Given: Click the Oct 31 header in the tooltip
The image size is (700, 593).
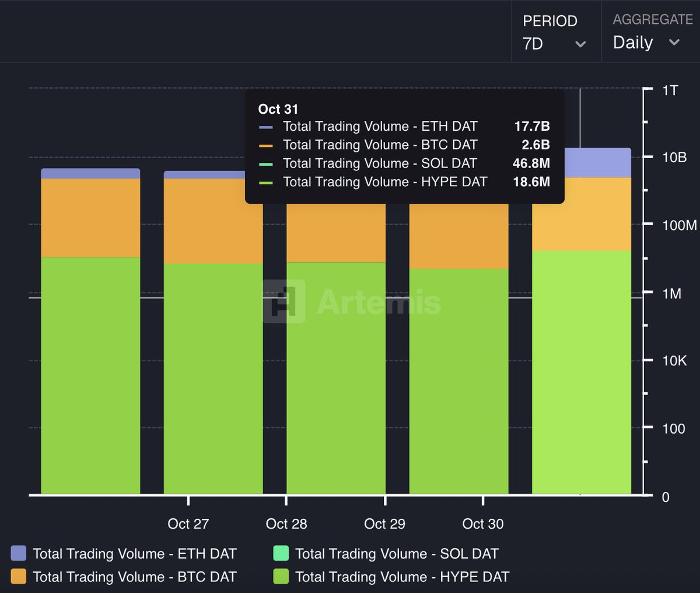Looking at the screenshot, I should pos(278,109).
